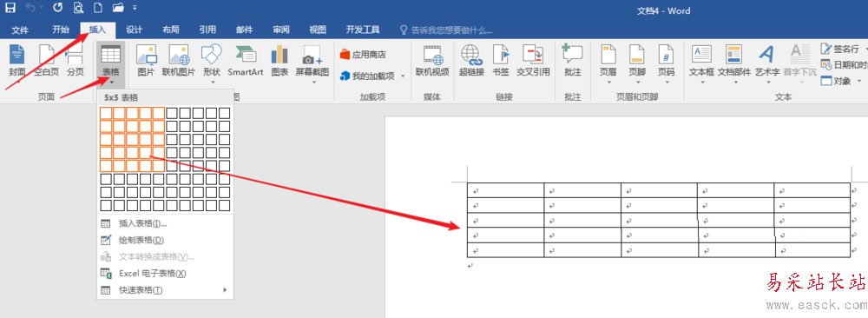Viewport: 868px width, 318px height.
Task: Expand the Quick Tables (快速表格) submenu
Action: click(x=164, y=290)
